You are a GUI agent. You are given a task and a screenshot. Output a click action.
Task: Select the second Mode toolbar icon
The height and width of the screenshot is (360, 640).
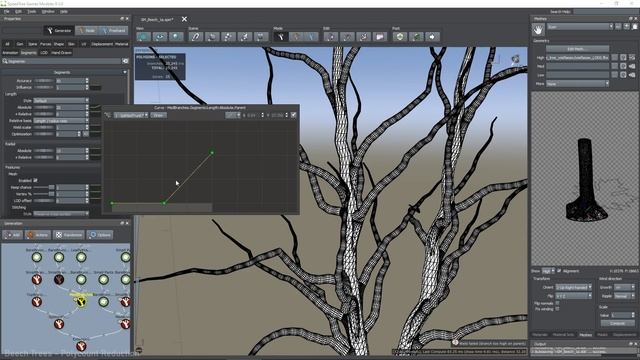click(x=296, y=37)
